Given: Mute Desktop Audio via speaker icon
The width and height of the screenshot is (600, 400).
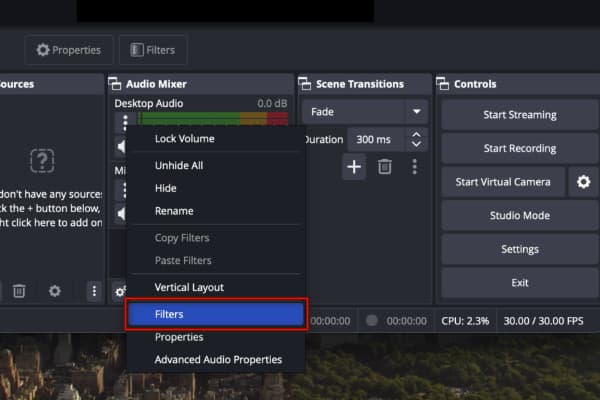Looking at the screenshot, I should (x=121, y=147).
